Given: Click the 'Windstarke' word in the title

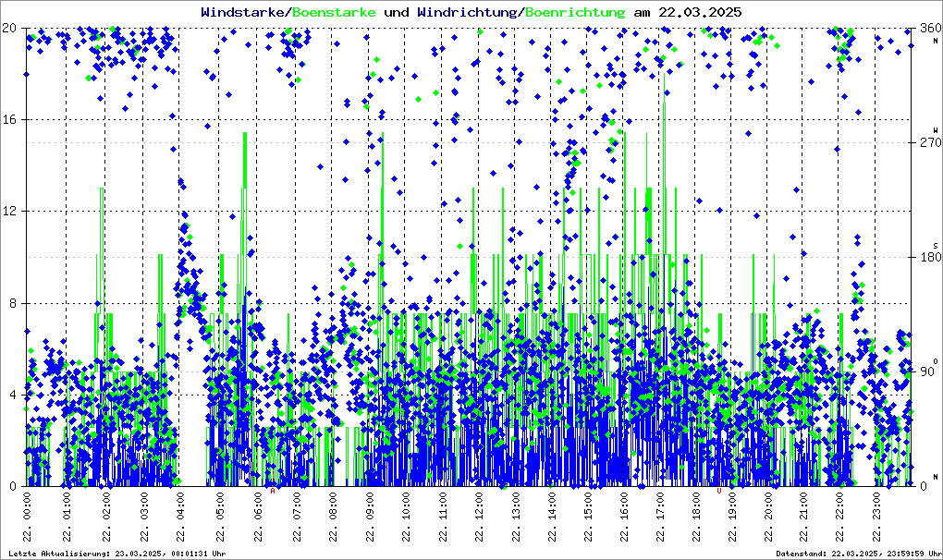Looking at the screenshot, I should [244, 12].
